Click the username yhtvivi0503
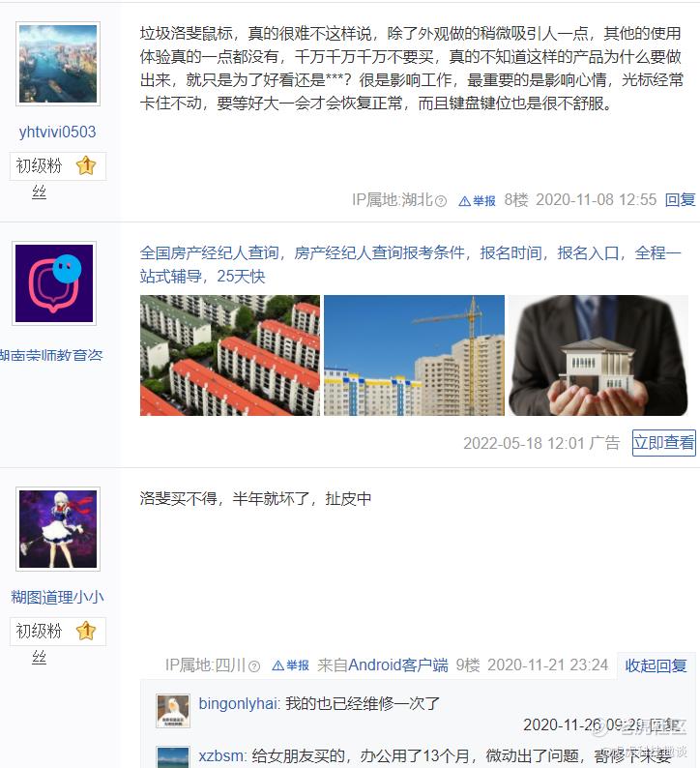This screenshot has height=768, width=700. 57,132
